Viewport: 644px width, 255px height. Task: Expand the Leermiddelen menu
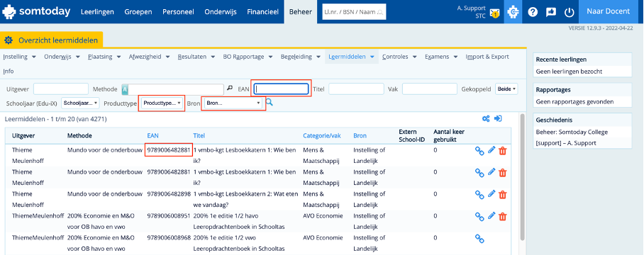(x=352, y=57)
